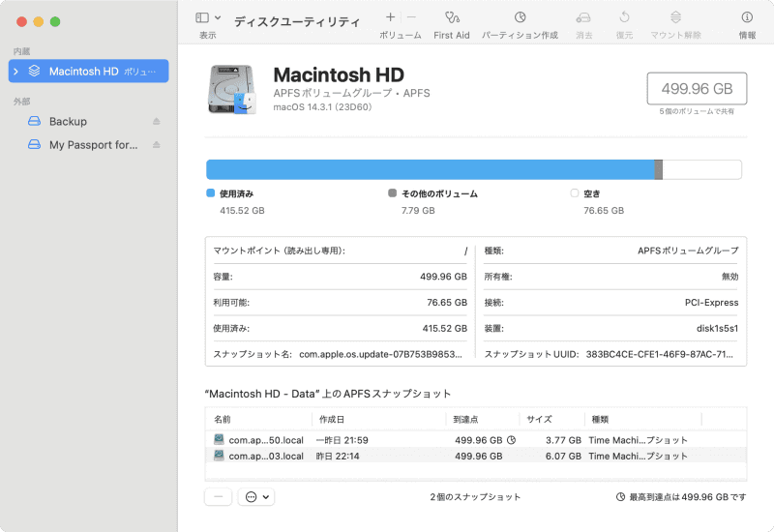Sort snapshots by 作成日 column
Image resolution: width=774 pixels, height=532 pixels.
click(379, 420)
